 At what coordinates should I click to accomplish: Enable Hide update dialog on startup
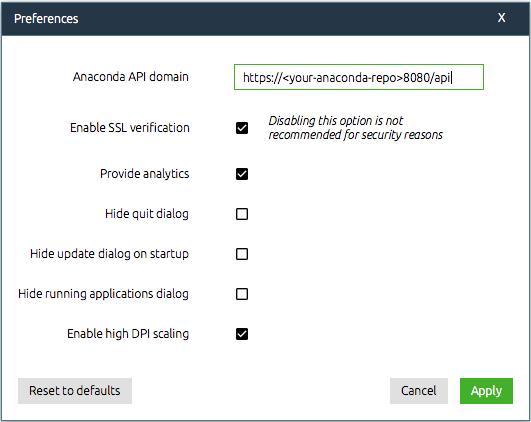tap(242, 254)
